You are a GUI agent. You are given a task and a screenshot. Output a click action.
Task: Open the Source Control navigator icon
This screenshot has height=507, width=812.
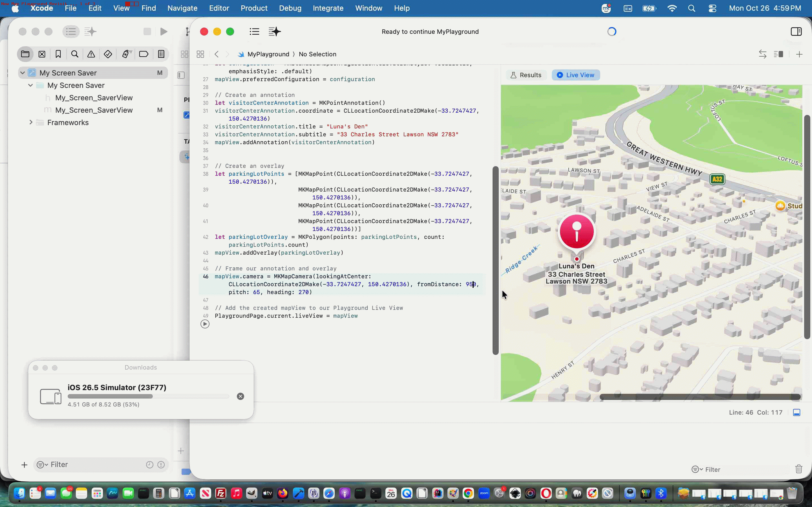click(42, 54)
